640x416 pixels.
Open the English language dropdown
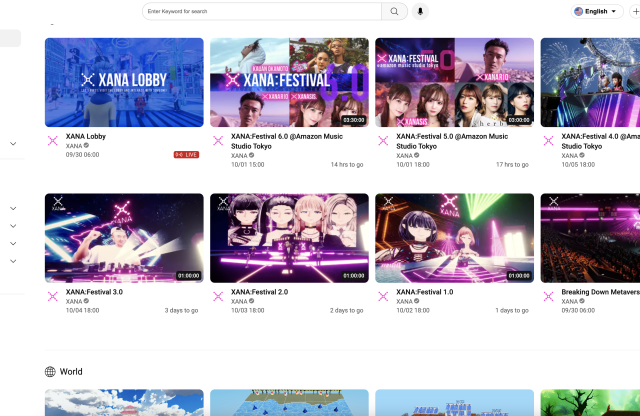(596, 11)
